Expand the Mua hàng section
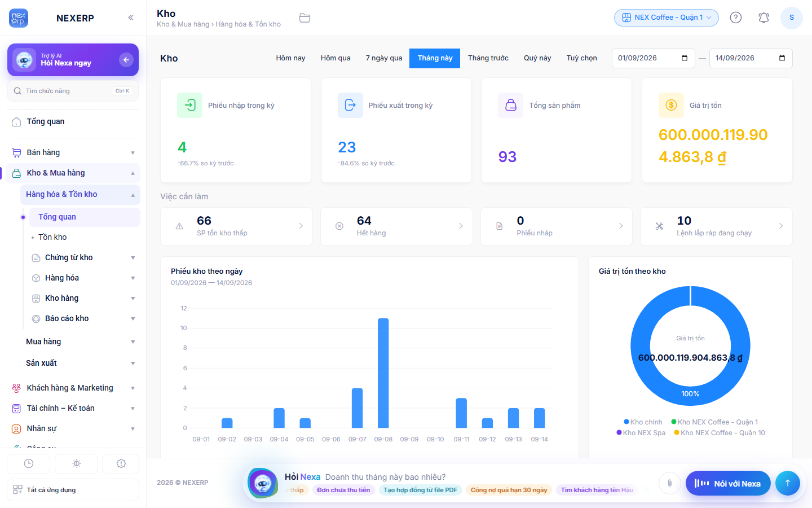 tap(133, 342)
